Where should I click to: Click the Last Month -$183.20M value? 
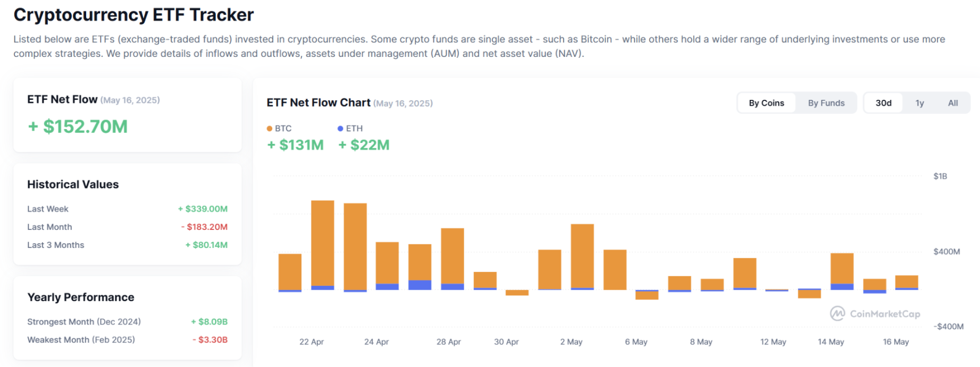(x=204, y=227)
